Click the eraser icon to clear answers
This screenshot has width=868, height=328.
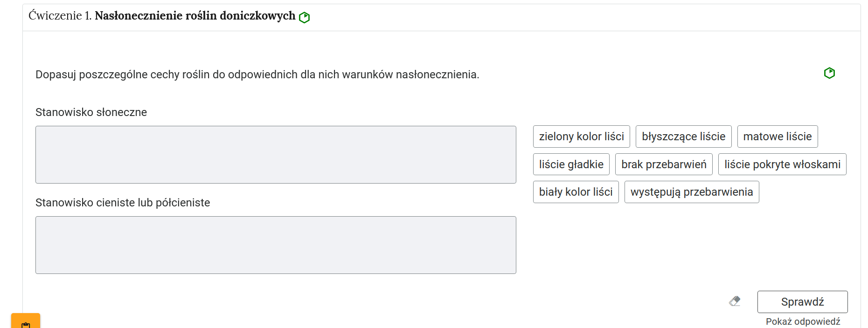[x=735, y=301]
